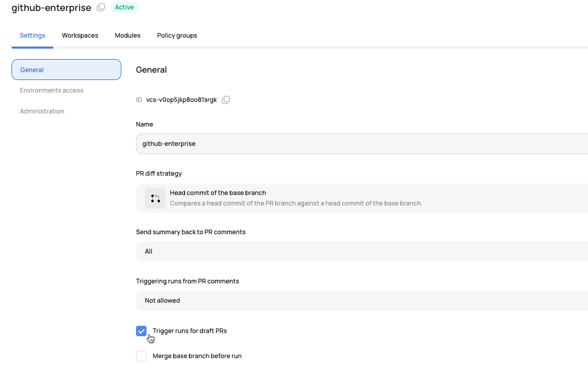Switch to the Workspaces tab
This screenshot has width=588, height=377.
pos(80,36)
